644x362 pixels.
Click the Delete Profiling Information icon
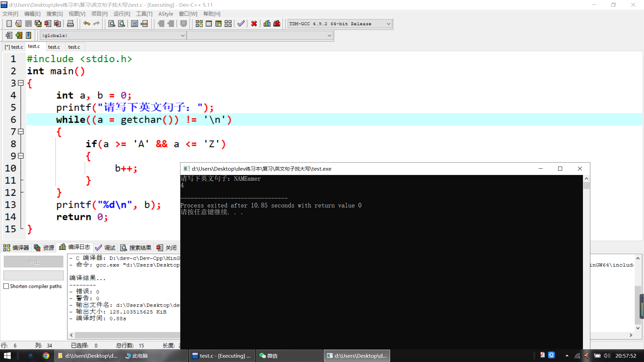click(277, 23)
